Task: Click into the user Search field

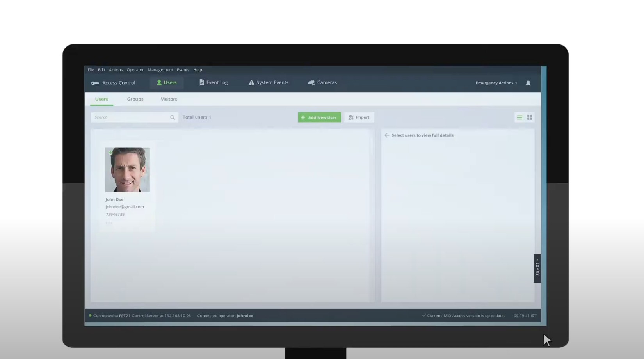Action: tap(131, 117)
